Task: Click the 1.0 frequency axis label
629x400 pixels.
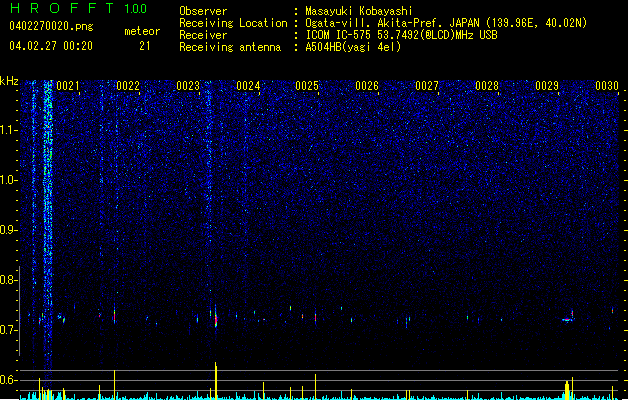Action: tap(8, 180)
